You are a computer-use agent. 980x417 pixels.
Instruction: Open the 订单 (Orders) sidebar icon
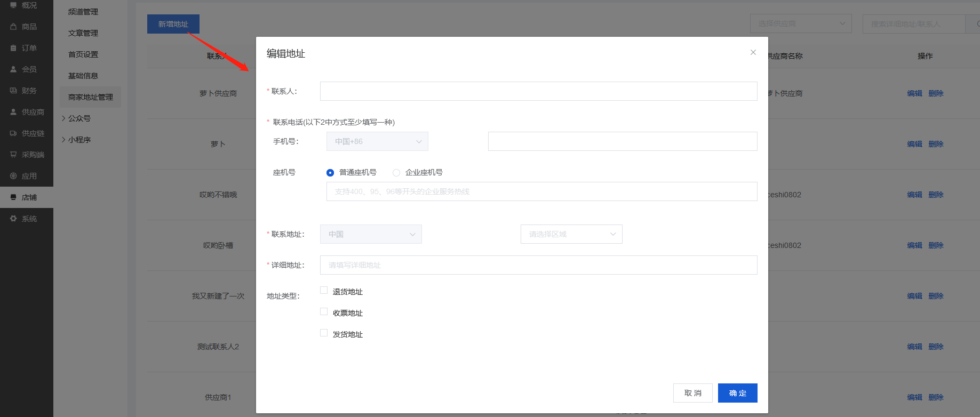click(x=13, y=48)
